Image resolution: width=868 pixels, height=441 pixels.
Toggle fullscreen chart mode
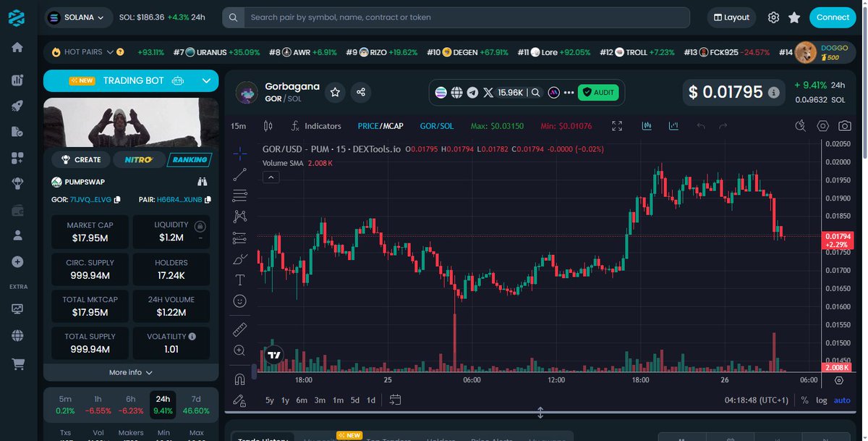pyautogui.click(x=617, y=126)
